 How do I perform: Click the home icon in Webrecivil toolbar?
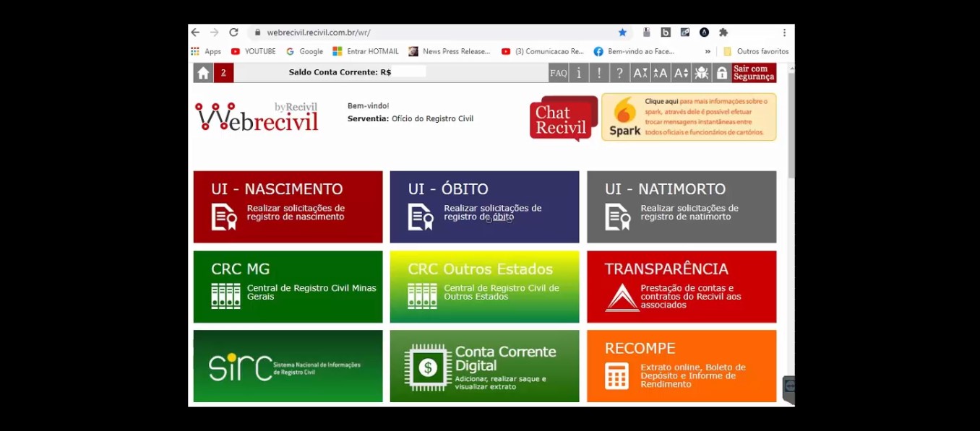tap(203, 73)
